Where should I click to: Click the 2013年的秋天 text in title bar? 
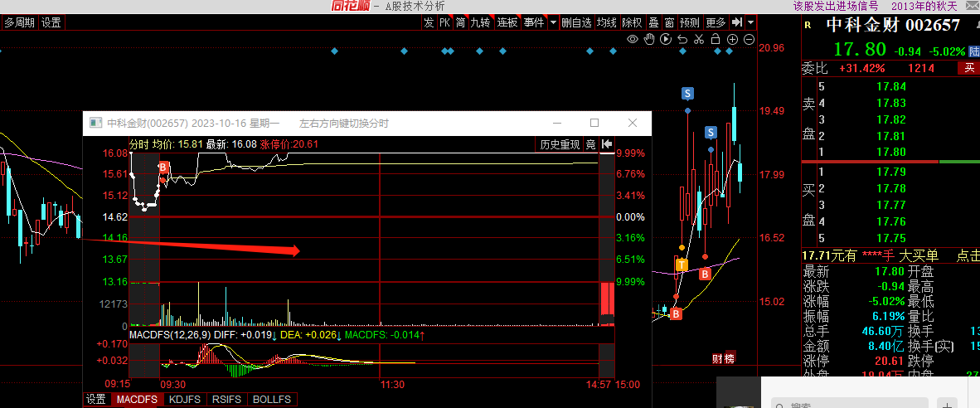tap(924, 7)
